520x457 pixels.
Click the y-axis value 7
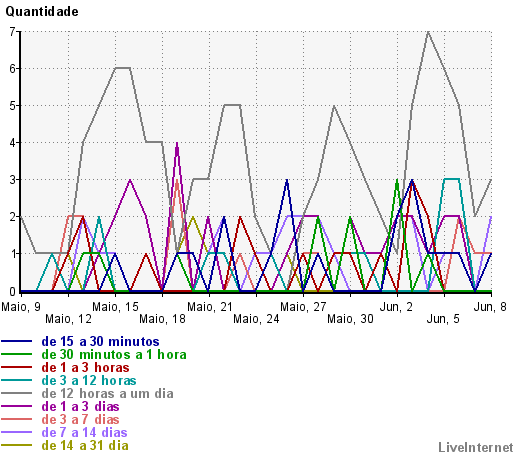13,32
